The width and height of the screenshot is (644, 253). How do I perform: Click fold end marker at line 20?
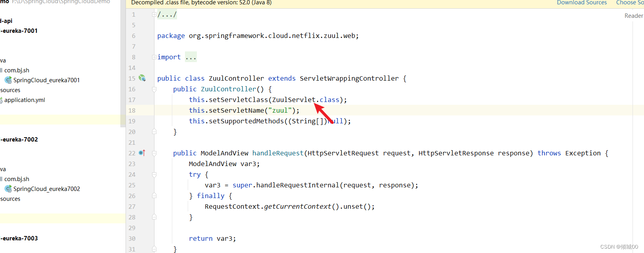coord(154,132)
